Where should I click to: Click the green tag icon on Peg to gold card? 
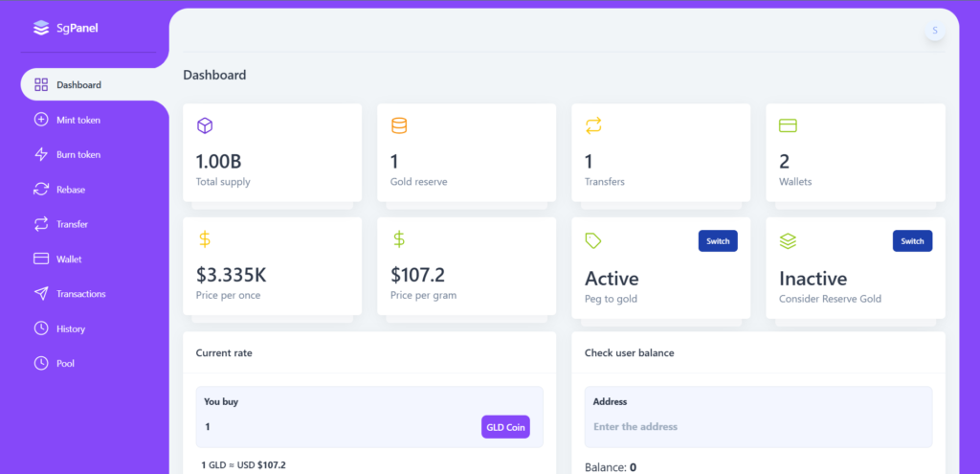pos(593,240)
